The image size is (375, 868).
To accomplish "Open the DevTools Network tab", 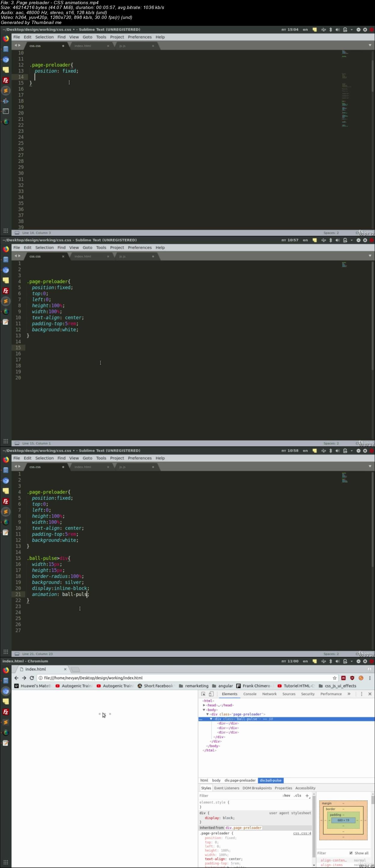I will (270, 694).
